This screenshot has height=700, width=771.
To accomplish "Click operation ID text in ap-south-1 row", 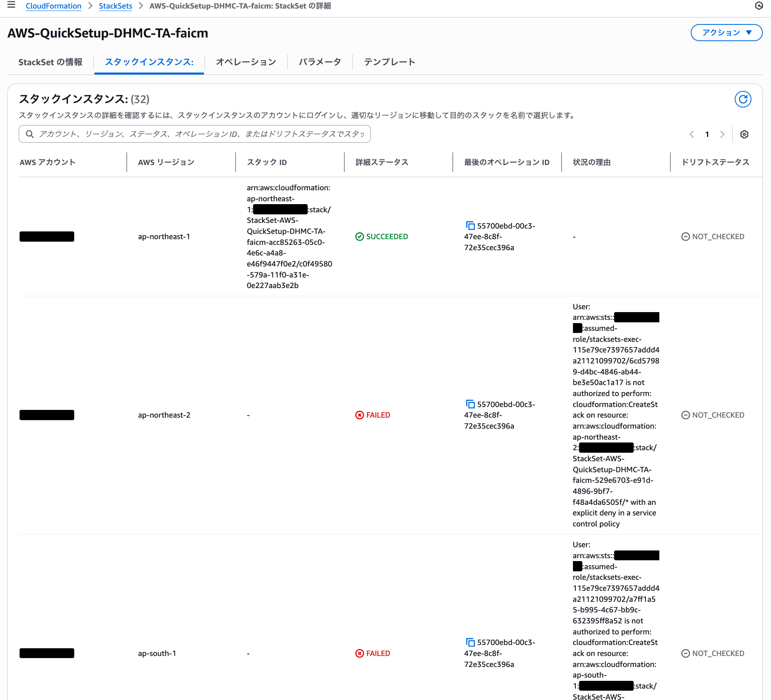I will point(500,654).
